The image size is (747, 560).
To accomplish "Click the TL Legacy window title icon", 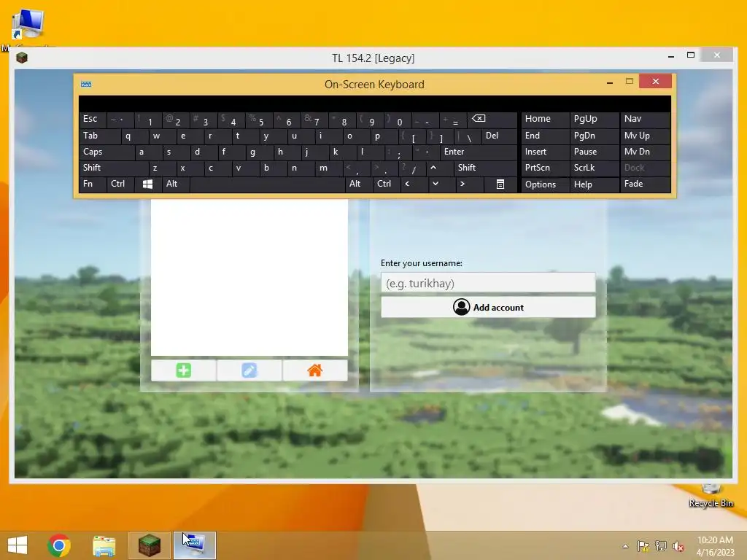I will [x=21, y=58].
